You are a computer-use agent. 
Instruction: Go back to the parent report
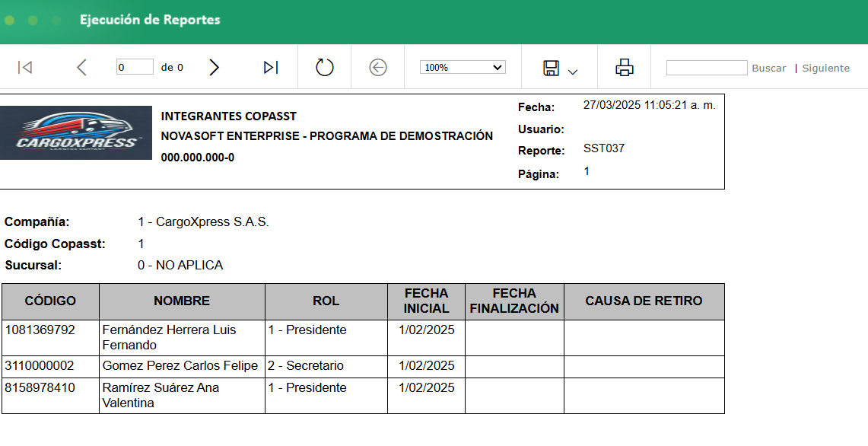[377, 67]
